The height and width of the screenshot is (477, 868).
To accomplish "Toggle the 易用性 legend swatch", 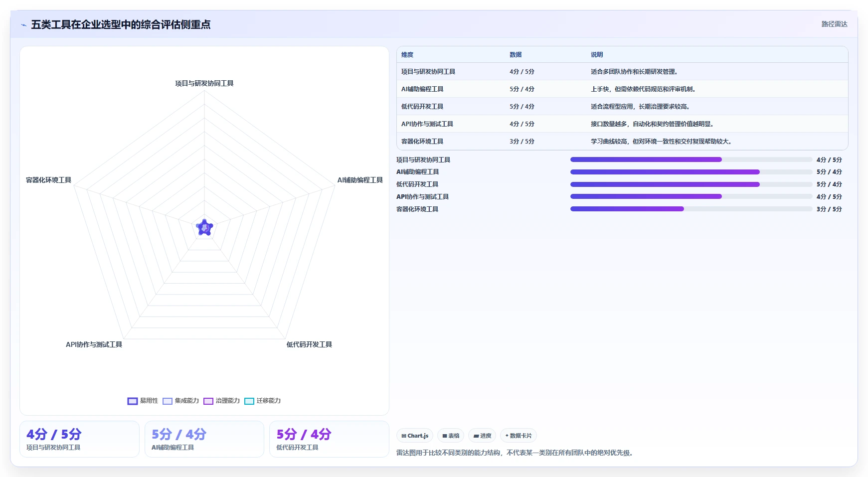I will click(x=133, y=401).
